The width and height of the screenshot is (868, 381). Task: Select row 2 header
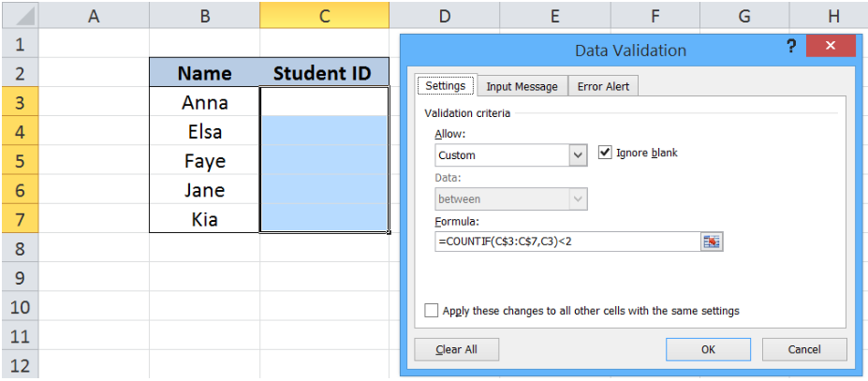pos(20,72)
